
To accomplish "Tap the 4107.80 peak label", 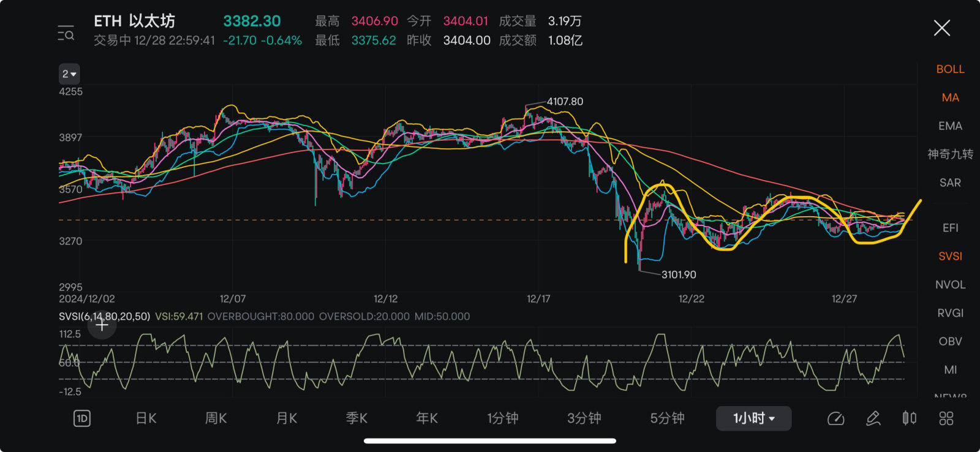I will (x=565, y=102).
